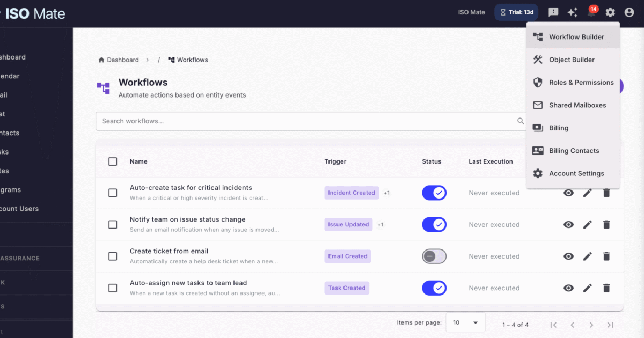Delete "Auto-assign new tasks to team lead" via trash icon
The width and height of the screenshot is (644, 338).
(606, 288)
